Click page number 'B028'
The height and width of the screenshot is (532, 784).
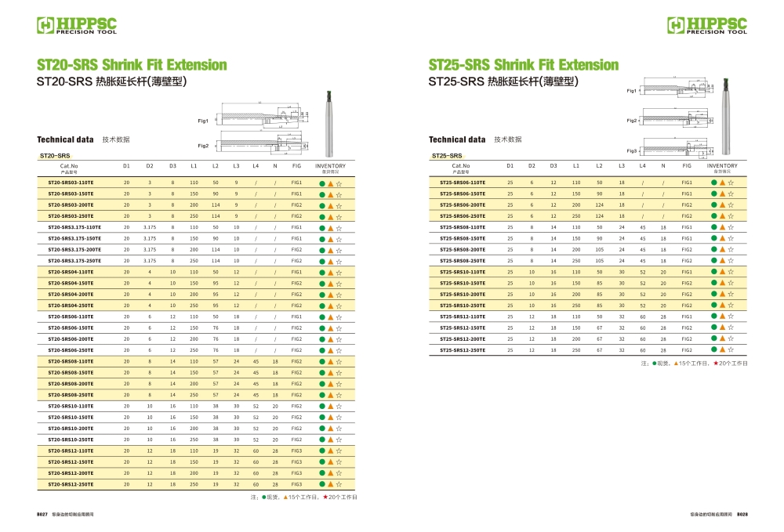click(742, 515)
